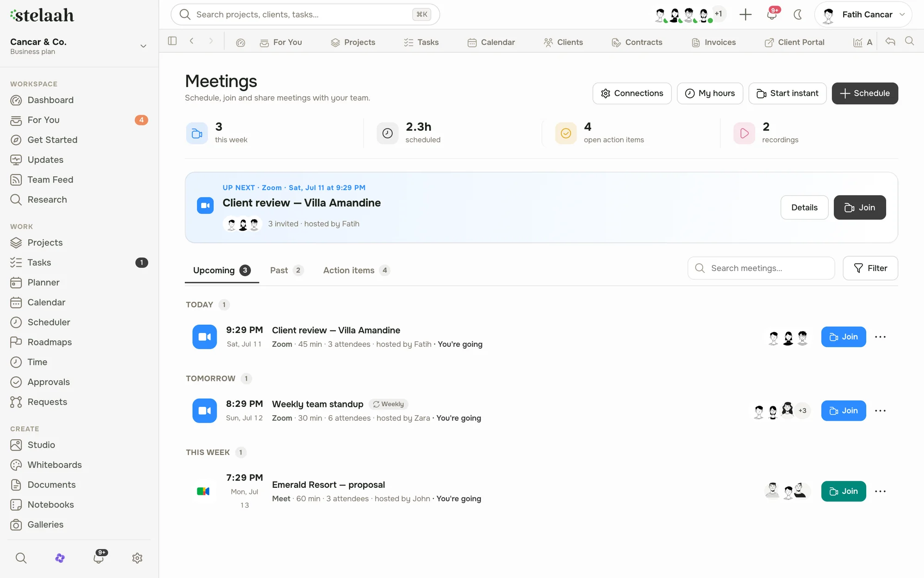Click the this week video icon
The height and width of the screenshot is (578, 924).
[197, 133]
